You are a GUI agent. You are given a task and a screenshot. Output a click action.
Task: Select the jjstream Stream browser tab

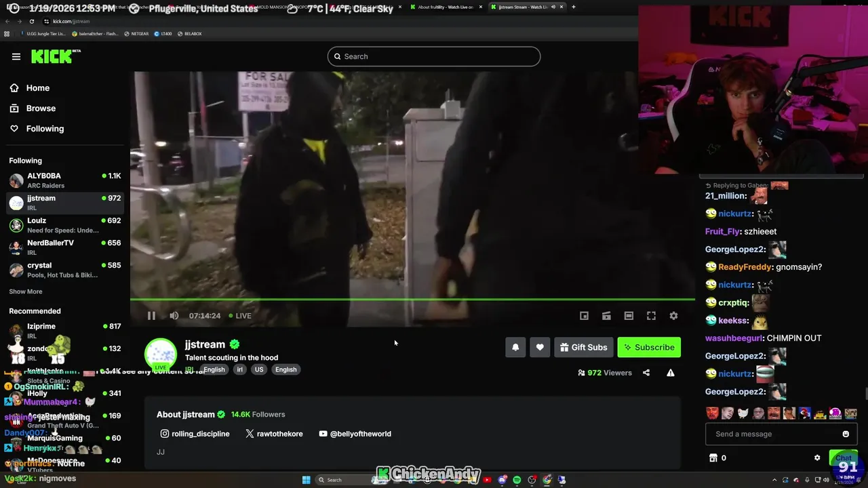click(528, 7)
